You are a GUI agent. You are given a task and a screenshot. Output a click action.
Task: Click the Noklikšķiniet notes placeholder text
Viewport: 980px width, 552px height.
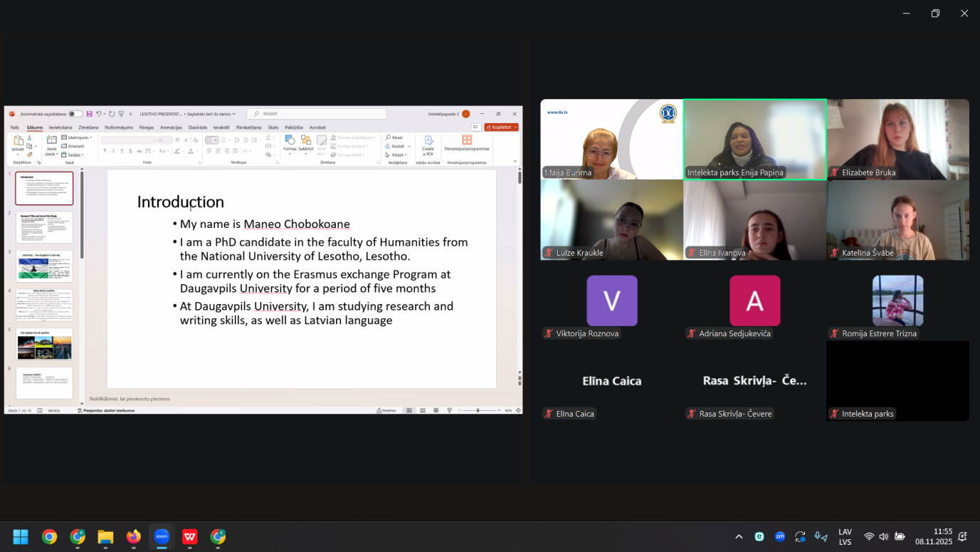point(130,399)
